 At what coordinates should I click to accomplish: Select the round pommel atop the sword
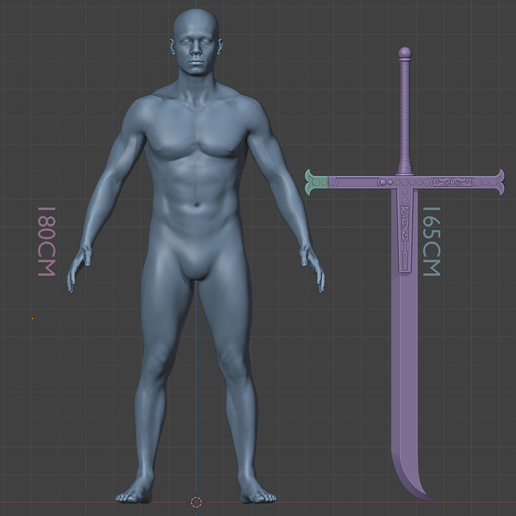point(405,52)
